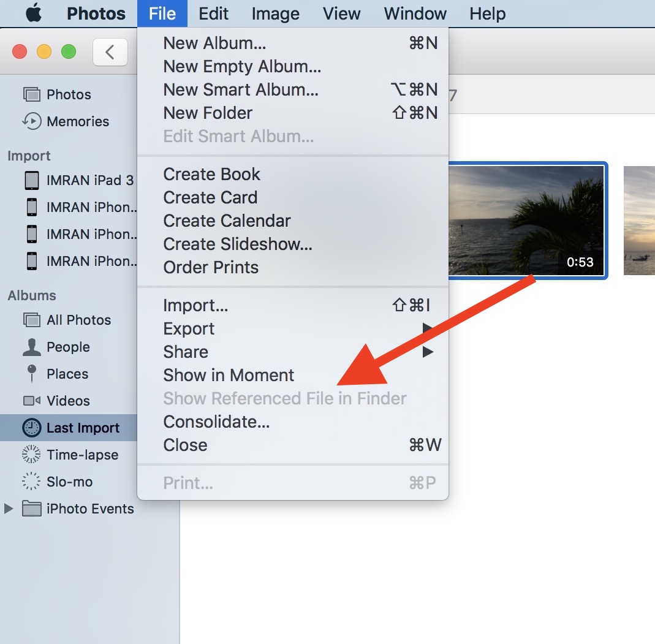Click the All Photos album label

pos(79,320)
